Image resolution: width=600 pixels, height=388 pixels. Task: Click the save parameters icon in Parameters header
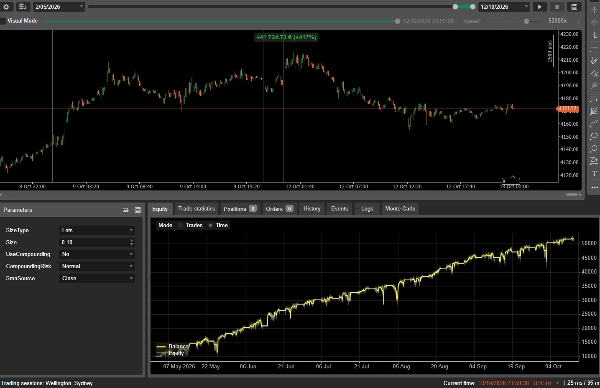click(x=138, y=210)
